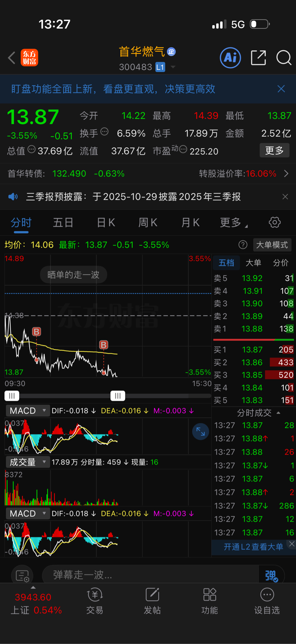
Task: Tap the 买2 13.86 order row
Action: [x=254, y=362]
